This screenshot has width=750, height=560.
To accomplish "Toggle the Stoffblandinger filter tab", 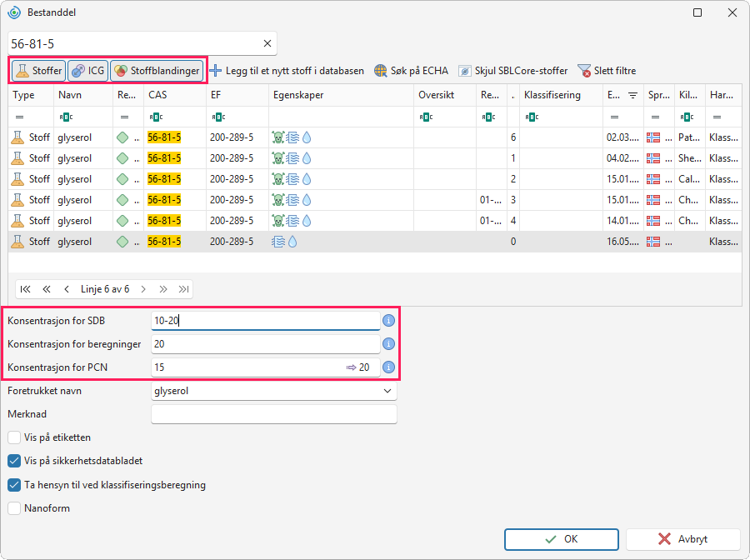I will tap(157, 71).
